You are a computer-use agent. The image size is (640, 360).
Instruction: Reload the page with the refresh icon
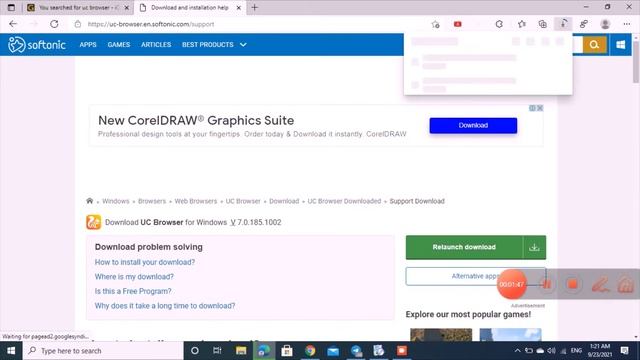coord(54,24)
